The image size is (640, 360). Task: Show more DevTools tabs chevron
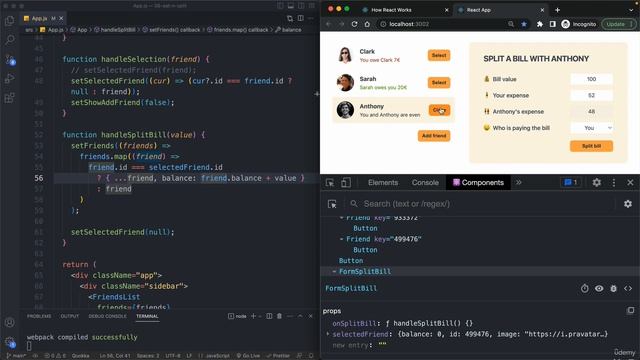coord(518,182)
